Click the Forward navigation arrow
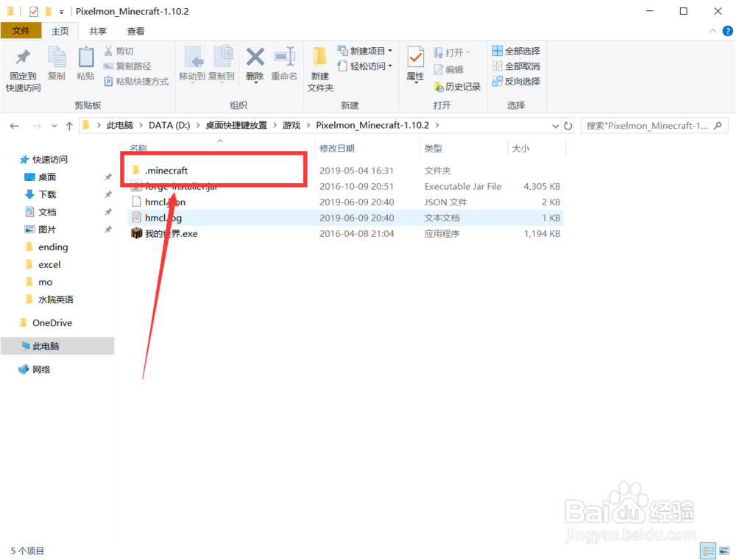The height and width of the screenshot is (560, 736). click(x=37, y=126)
